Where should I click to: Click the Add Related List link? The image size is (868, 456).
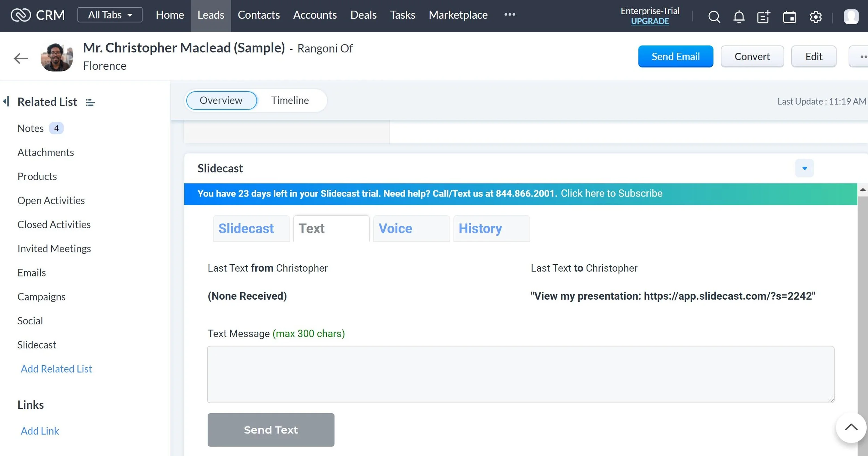point(56,368)
